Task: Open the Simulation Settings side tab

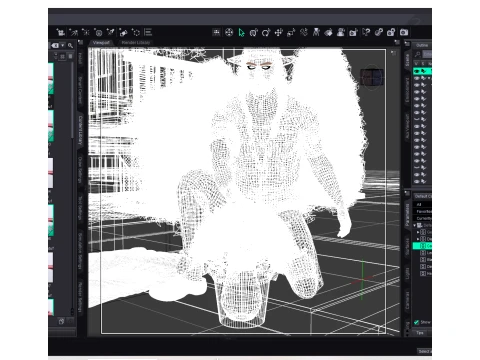Action: coord(80,251)
